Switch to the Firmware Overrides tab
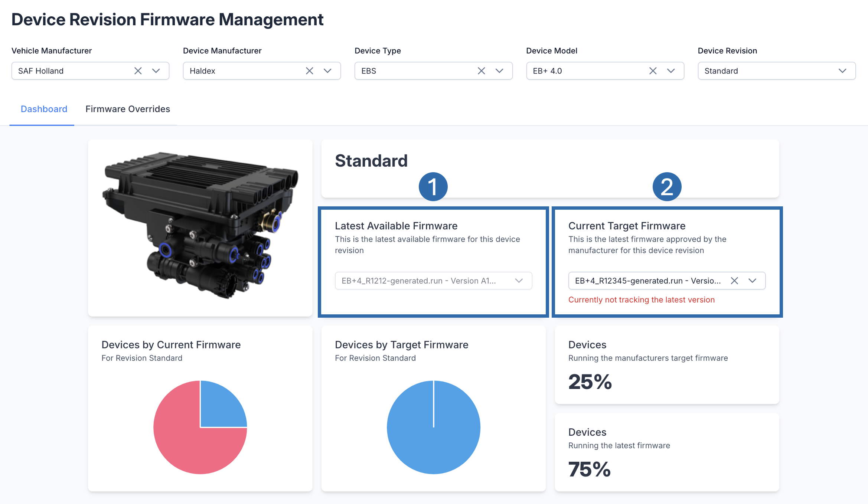The height and width of the screenshot is (504, 868). 128,109
